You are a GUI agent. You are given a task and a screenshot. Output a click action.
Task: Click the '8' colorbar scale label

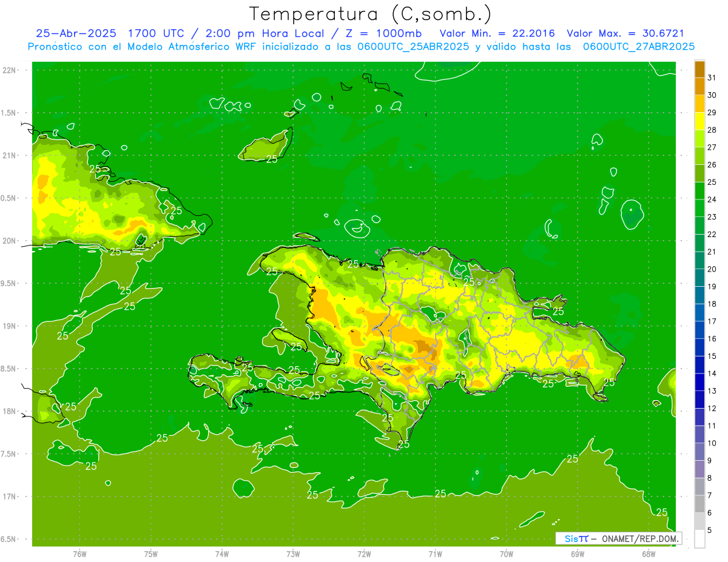(710, 478)
